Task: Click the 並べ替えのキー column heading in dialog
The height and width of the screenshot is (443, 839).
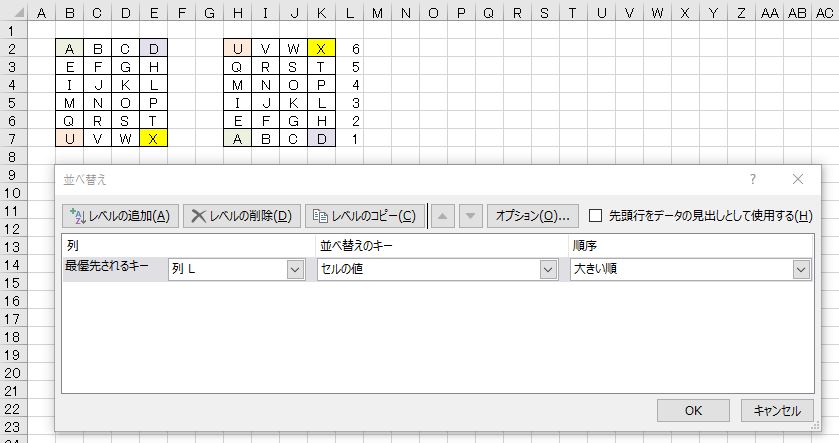Action: [x=356, y=246]
